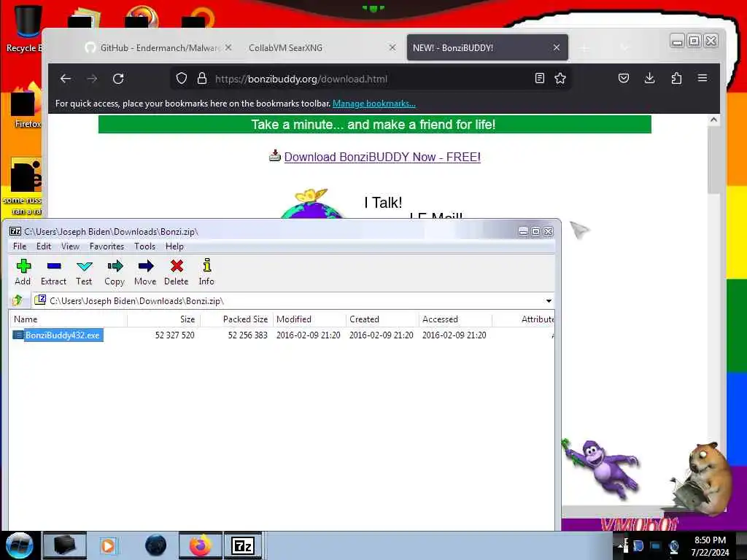Open Firefox extensions puzzle icon
This screenshot has height=560, width=747.
(x=676, y=79)
